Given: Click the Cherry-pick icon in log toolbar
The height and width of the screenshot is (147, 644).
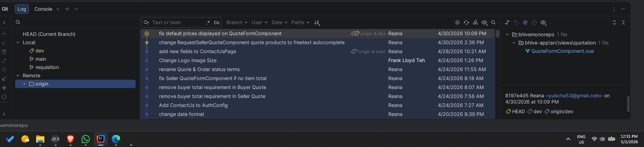Looking at the screenshot, I should tap(475, 22).
